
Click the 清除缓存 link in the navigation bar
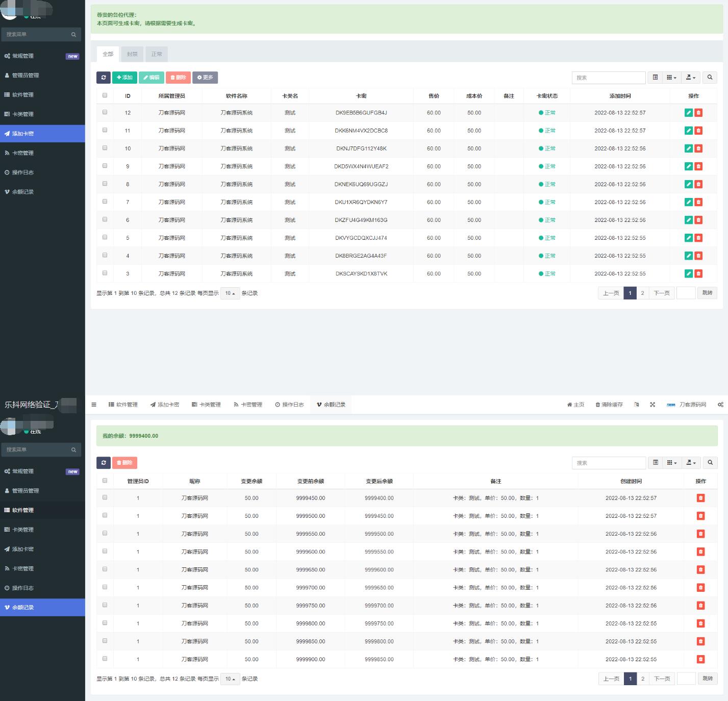[609, 405]
